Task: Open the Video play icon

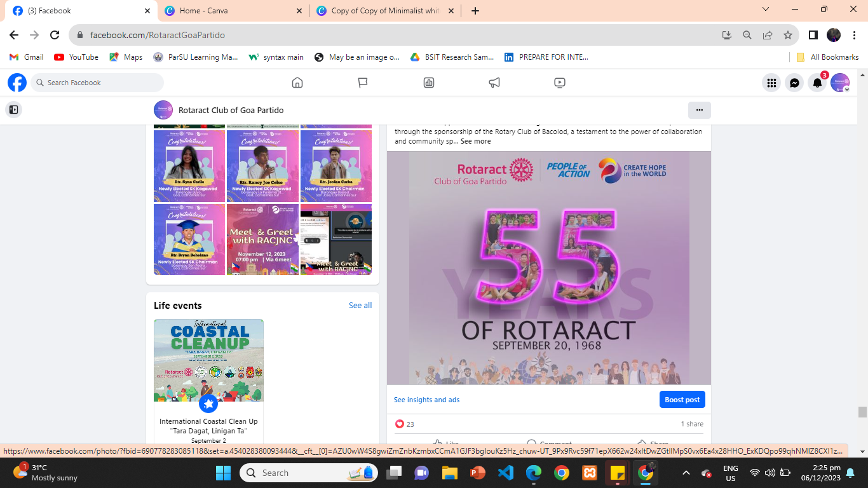Action: click(560, 83)
